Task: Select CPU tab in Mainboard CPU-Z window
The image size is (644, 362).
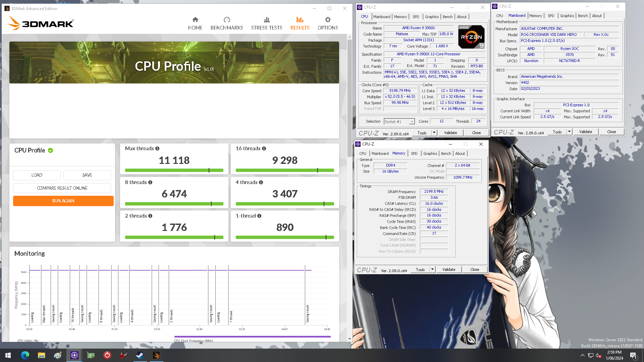Action: click(499, 16)
